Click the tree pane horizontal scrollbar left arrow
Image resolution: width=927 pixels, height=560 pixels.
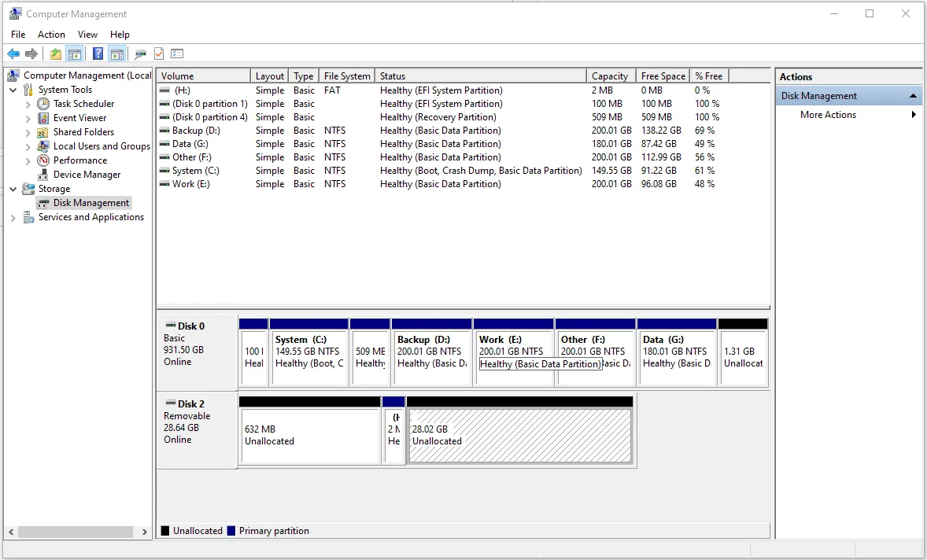click(11, 532)
